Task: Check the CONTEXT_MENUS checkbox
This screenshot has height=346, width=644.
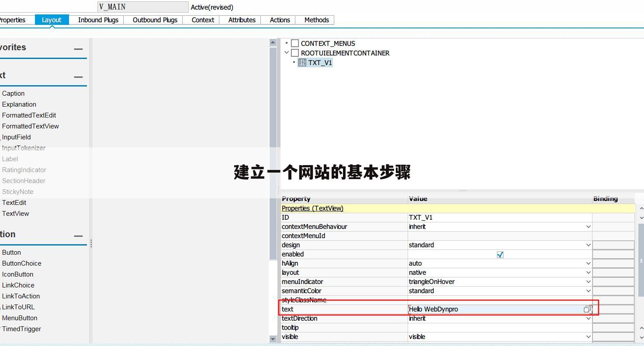Action: (294, 43)
